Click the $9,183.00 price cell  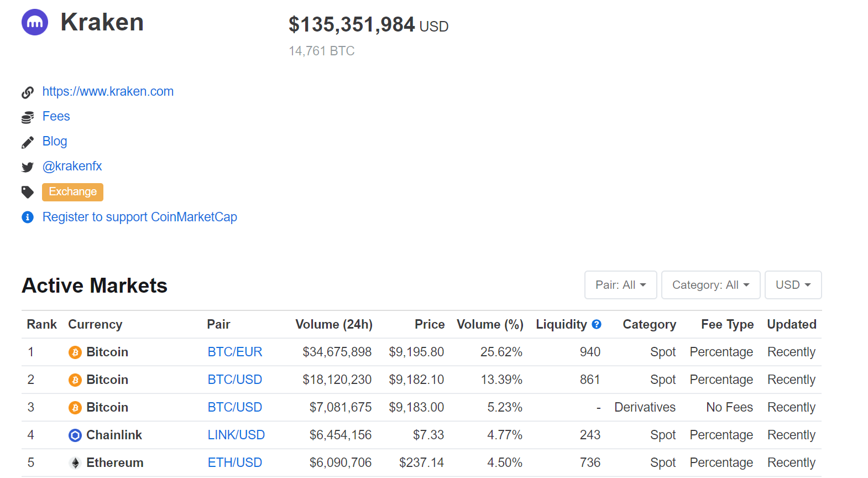416,407
